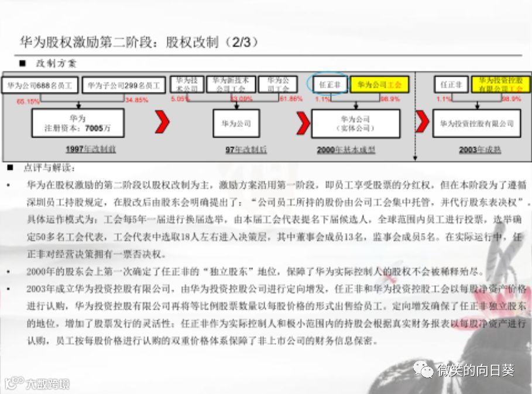Select the 1997年改制前 stage label
Screen dimensions: 532x394
pyautogui.click(x=91, y=149)
